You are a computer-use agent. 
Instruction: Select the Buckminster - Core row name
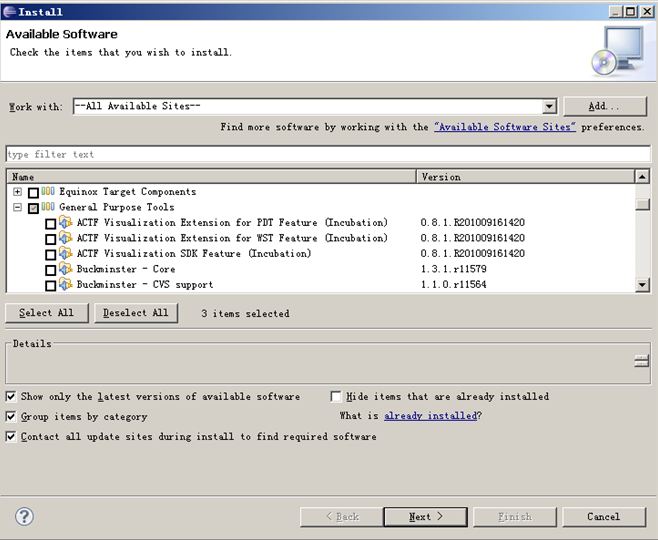tap(126, 269)
